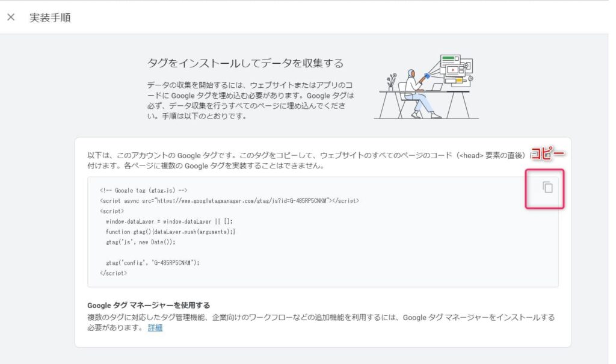616x364 pixels.
Task: Click the "gtag('config', 'G-485RP5CNKM');" line
Action: point(153,262)
